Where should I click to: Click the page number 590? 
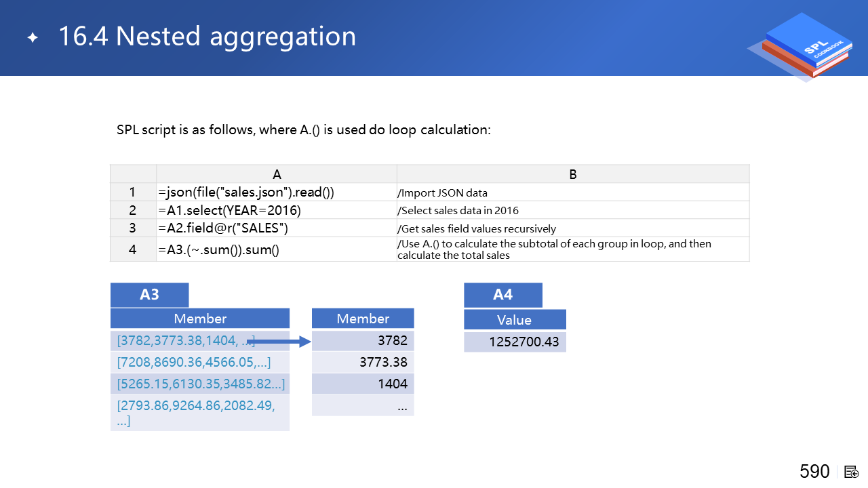tap(814, 472)
